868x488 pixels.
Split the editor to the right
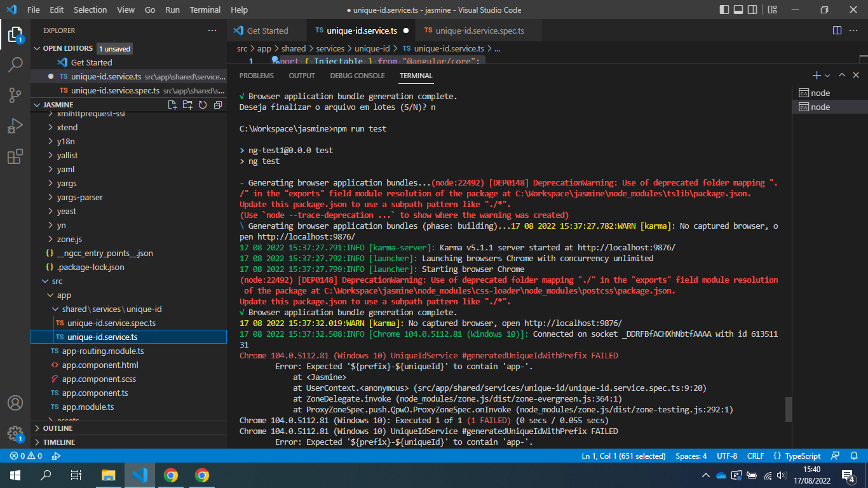[837, 30]
